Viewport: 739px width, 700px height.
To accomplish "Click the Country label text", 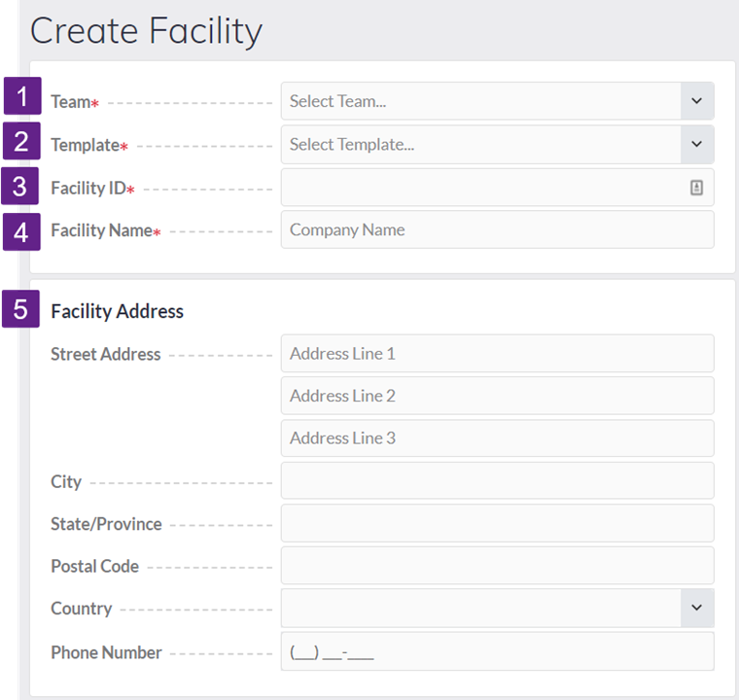I will tap(81, 609).
